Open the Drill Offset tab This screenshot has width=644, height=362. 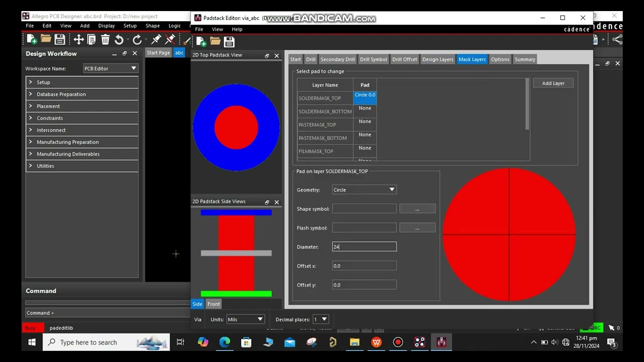tap(405, 59)
